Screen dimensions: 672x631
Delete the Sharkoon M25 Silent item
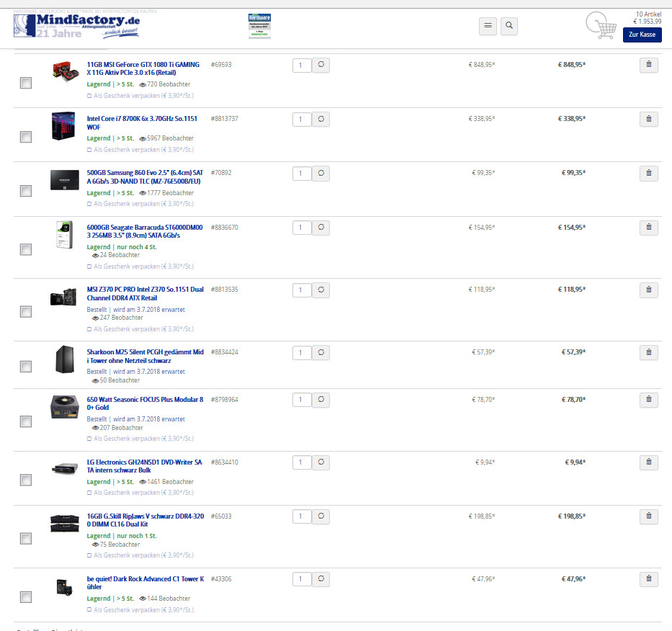[649, 352]
